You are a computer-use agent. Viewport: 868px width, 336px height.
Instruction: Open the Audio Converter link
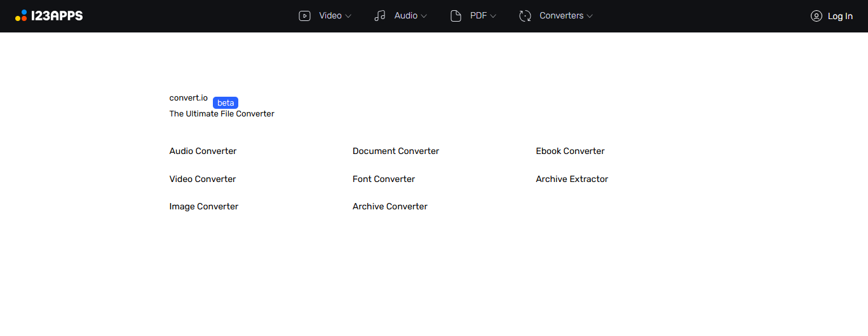click(203, 151)
